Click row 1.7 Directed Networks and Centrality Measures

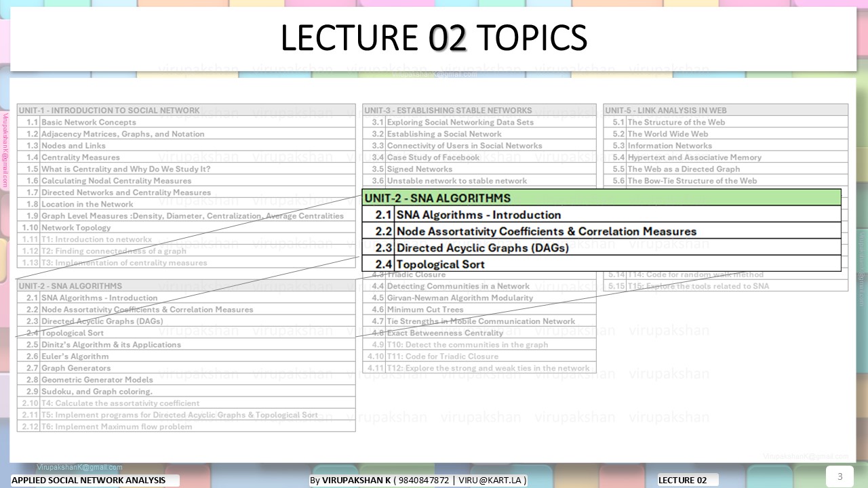point(186,192)
